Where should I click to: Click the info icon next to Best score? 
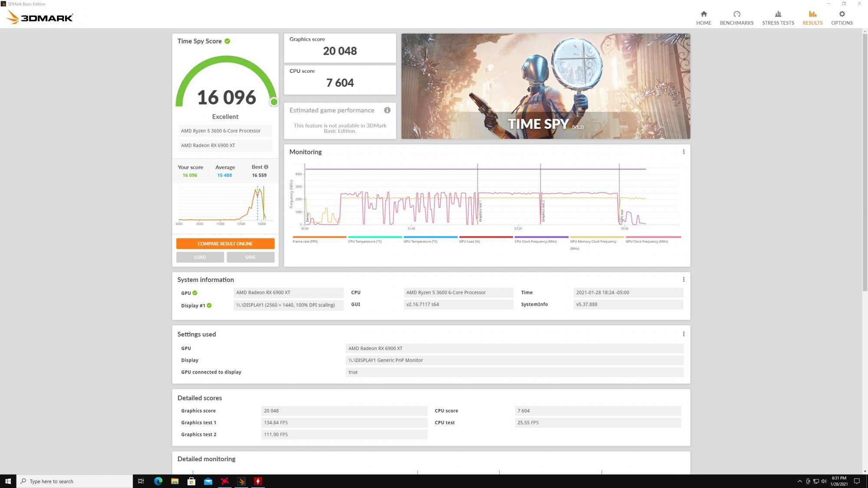coord(266,167)
